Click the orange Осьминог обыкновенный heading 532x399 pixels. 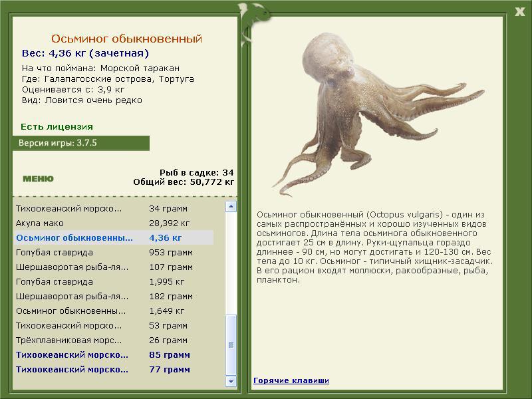click(x=126, y=39)
